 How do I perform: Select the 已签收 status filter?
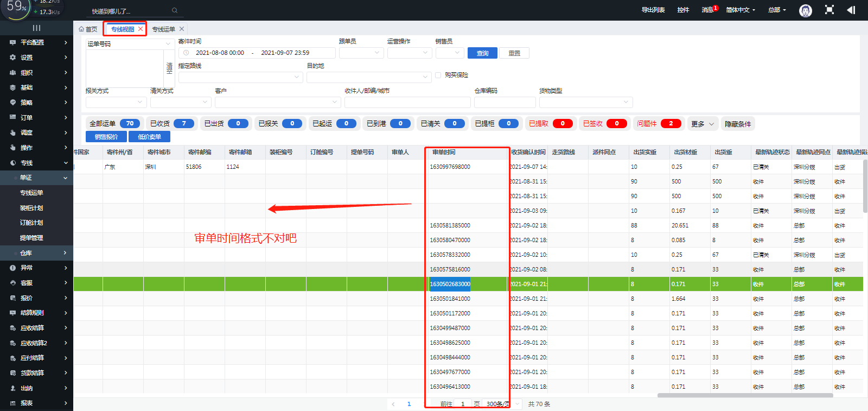(604, 124)
